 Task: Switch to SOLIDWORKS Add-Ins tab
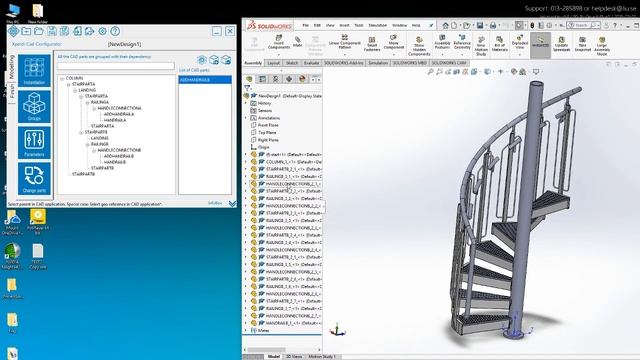pyautogui.click(x=344, y=63)
